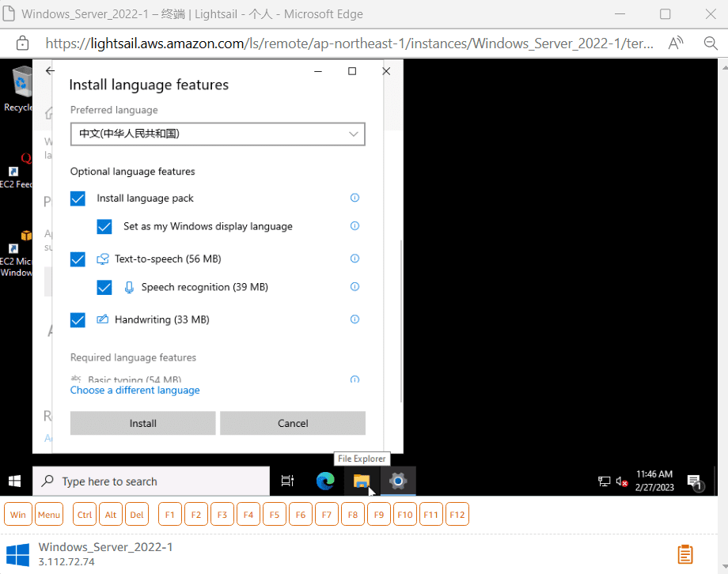Screen dimensions: 728x574
Task: Disable the Speech recognition checkbox
Action: [104, 287]
